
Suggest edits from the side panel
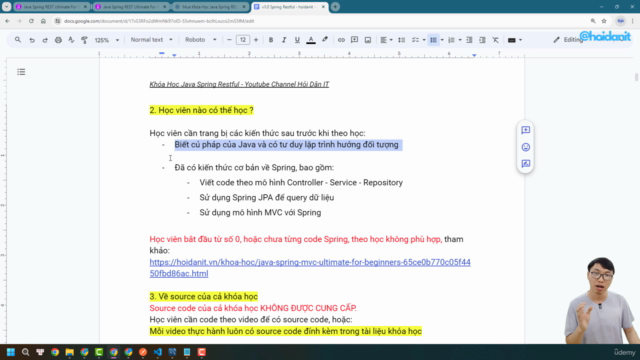(526, 164)
